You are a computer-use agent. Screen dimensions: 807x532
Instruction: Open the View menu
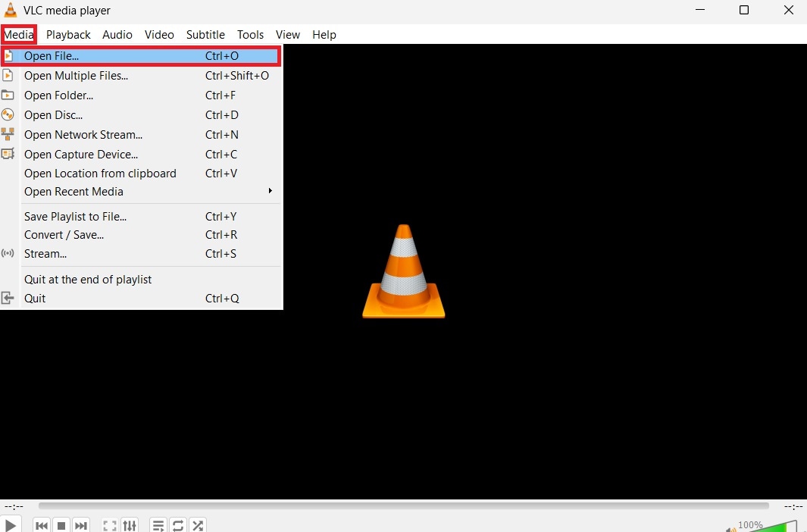tap(287, 35)
